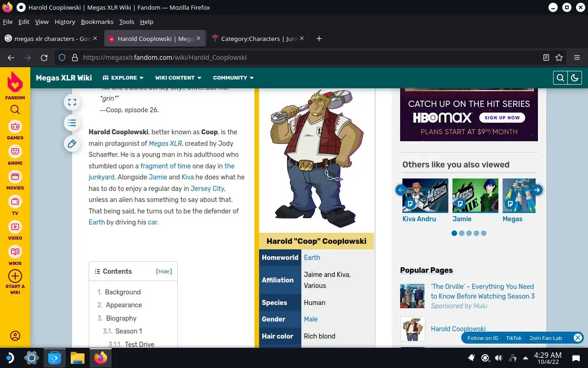This screenshot has width=588, height=368.
Task: Open the fragment of time link
Action: pyautogui.click(x=165, y=166)
